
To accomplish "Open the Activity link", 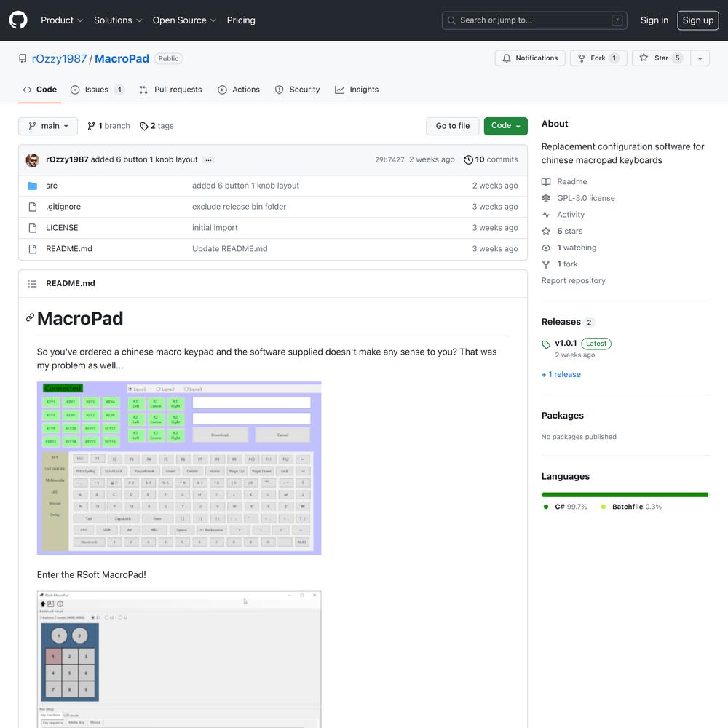I will tap(563, 215).
